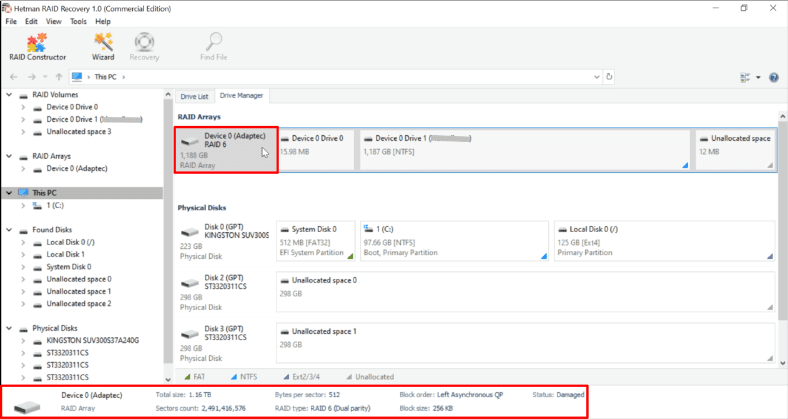The image size is (788, 419).
Task: Launch the Wizard tool
Action: [x=103, y=47]
